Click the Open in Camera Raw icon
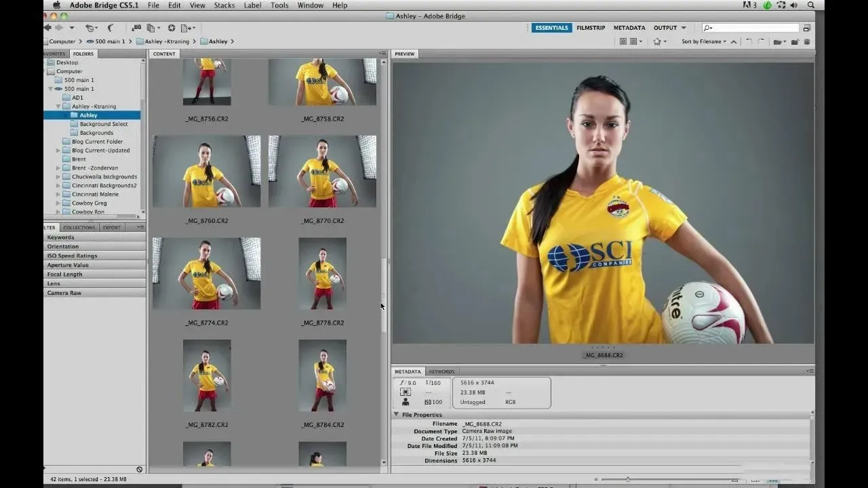The width and height of the screenshot is (868, 488). pyautogui.click(x=172, y=28)
